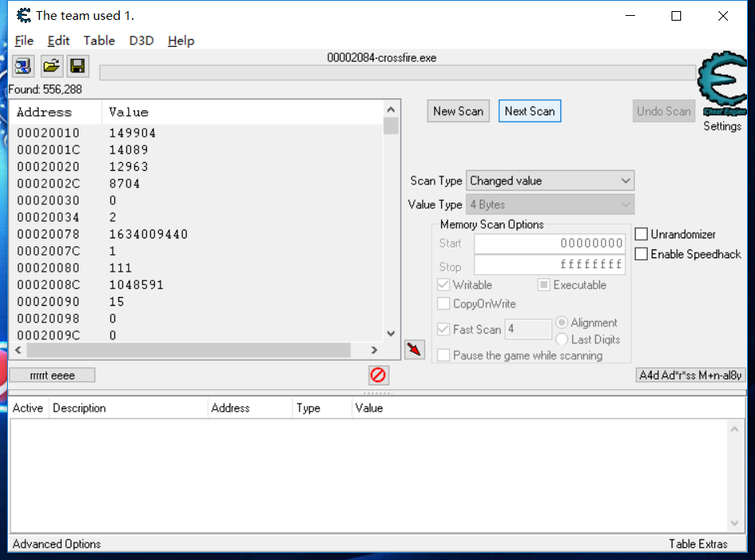
Task: Open the Edit menu
Action: click(58, 41)
